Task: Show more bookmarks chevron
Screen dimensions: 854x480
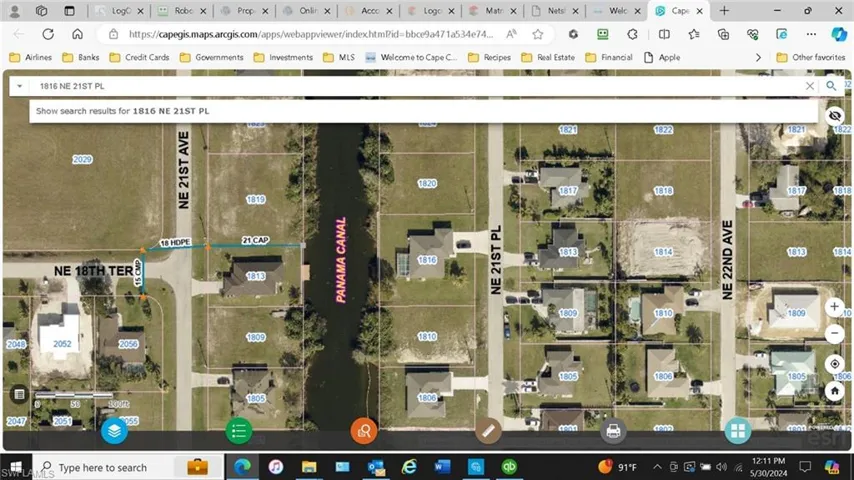Action: [758, 57]
